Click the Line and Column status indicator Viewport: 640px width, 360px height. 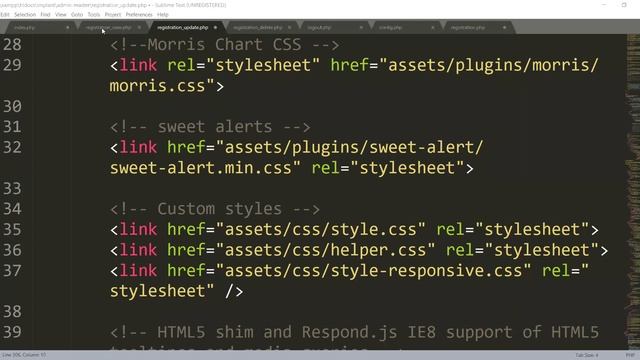24,355
